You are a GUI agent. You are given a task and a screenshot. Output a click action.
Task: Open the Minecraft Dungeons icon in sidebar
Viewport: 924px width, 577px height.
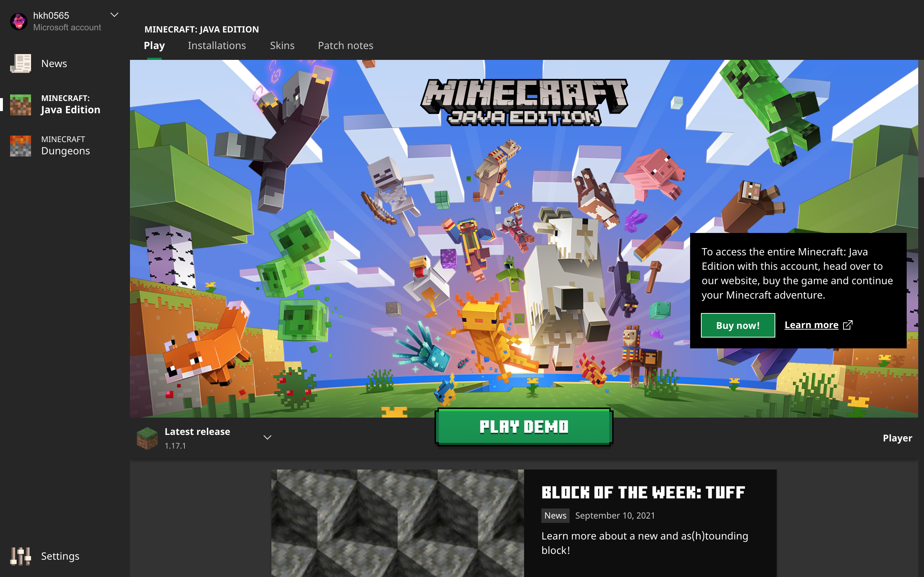(x=21, y=146)
